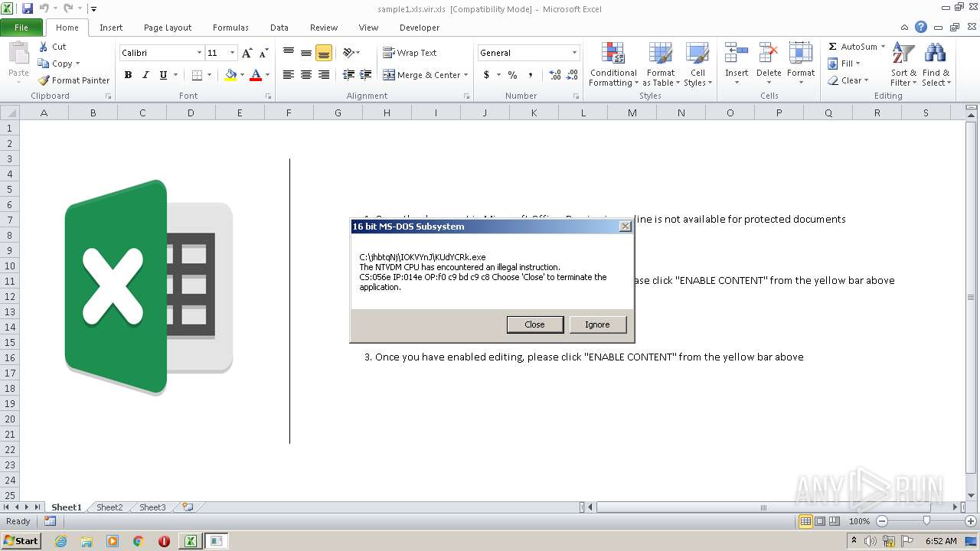Toggle Bold formatting

point(128,75)
